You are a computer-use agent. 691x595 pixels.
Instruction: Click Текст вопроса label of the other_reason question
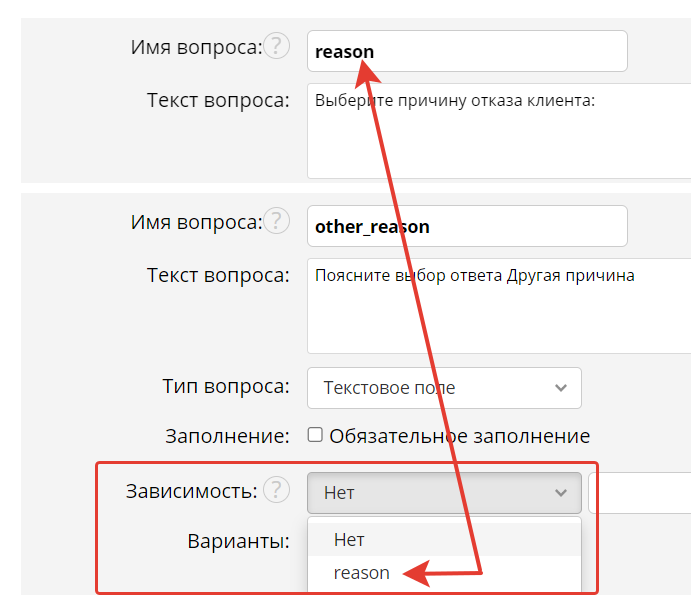[x=218, y=275]
